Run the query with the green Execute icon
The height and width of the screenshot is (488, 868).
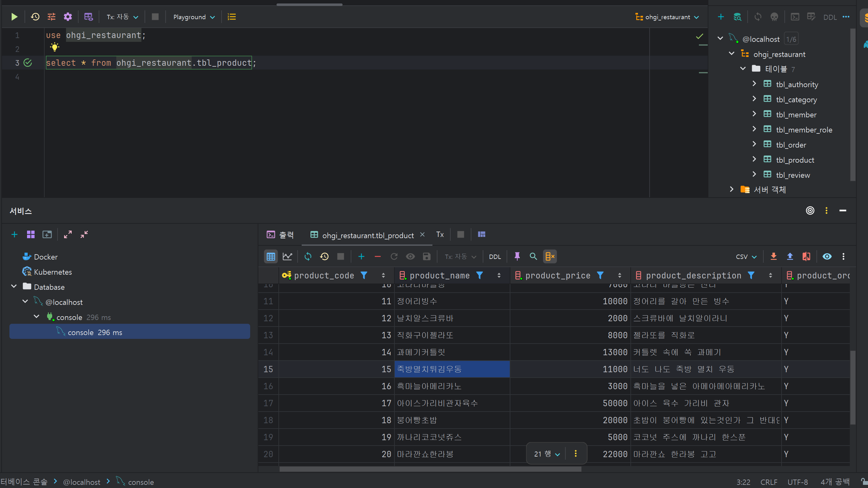pos(14,17)
